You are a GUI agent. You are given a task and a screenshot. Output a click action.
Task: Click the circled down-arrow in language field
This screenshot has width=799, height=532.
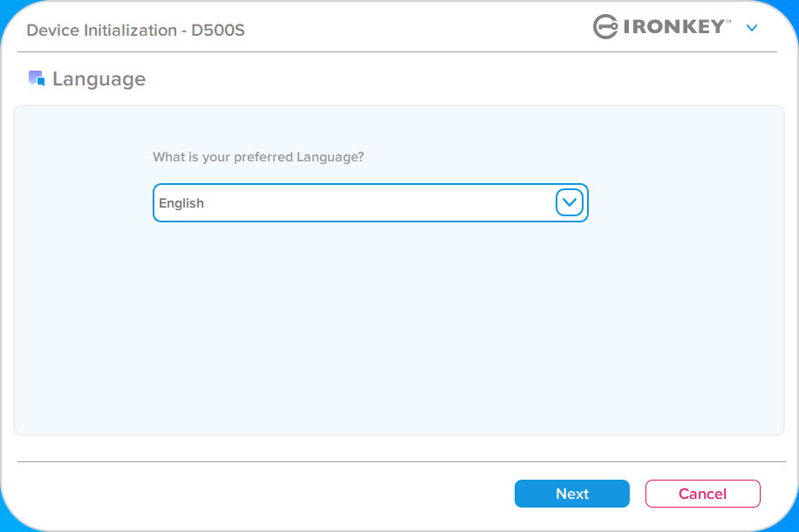[x=570, y=202]
